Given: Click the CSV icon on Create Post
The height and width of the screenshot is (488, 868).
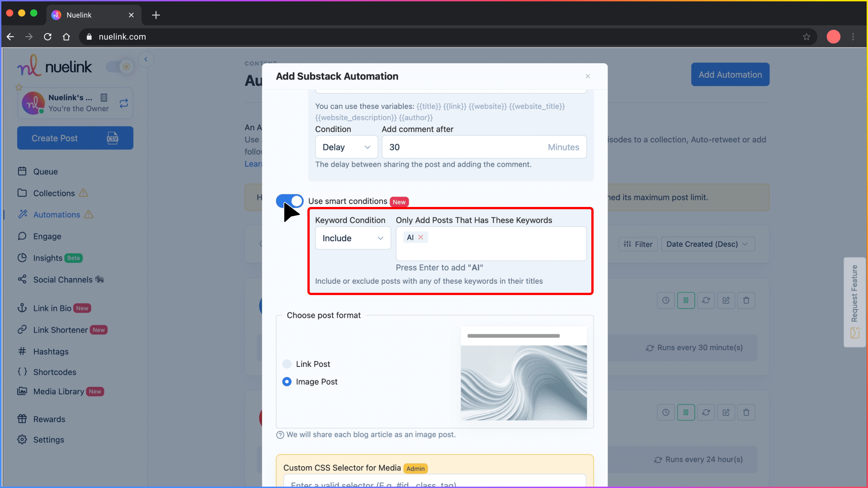Looking at the screenshot, I should point(113,138).
